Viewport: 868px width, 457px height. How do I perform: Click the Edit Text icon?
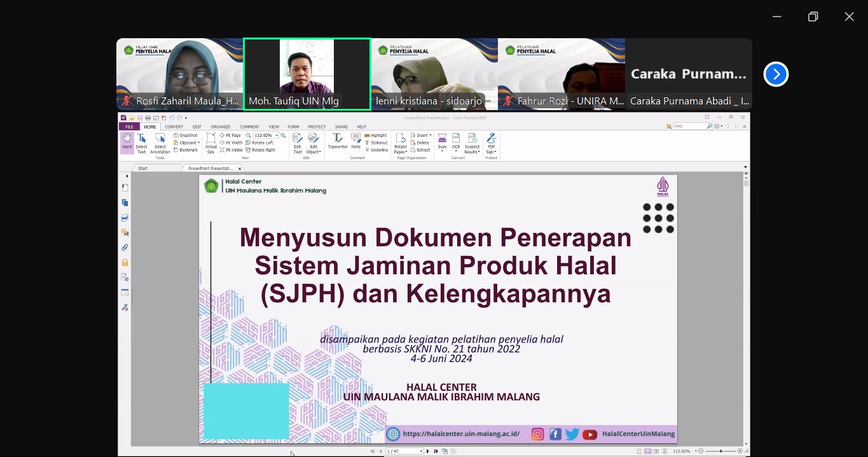point(298,143)
